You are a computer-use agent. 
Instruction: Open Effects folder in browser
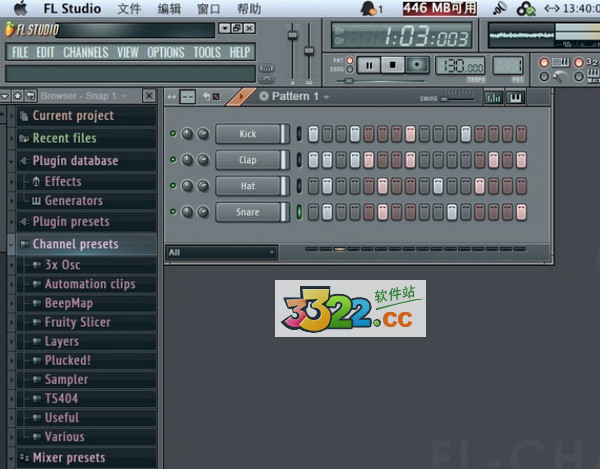tap(86, 181)
